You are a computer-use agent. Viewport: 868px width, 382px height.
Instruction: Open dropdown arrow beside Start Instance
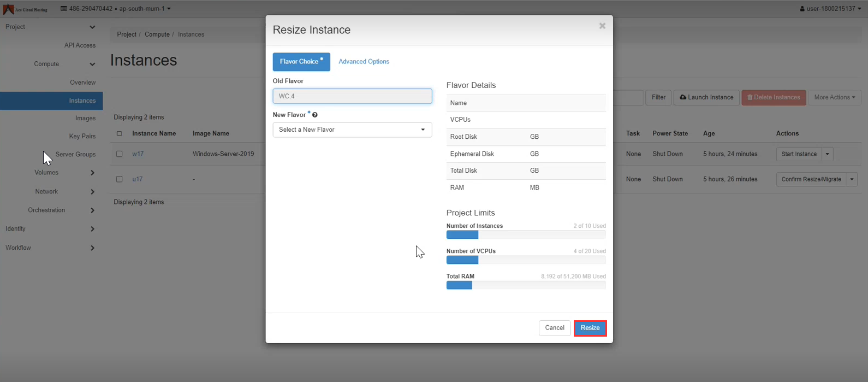(x=828, y=154)
